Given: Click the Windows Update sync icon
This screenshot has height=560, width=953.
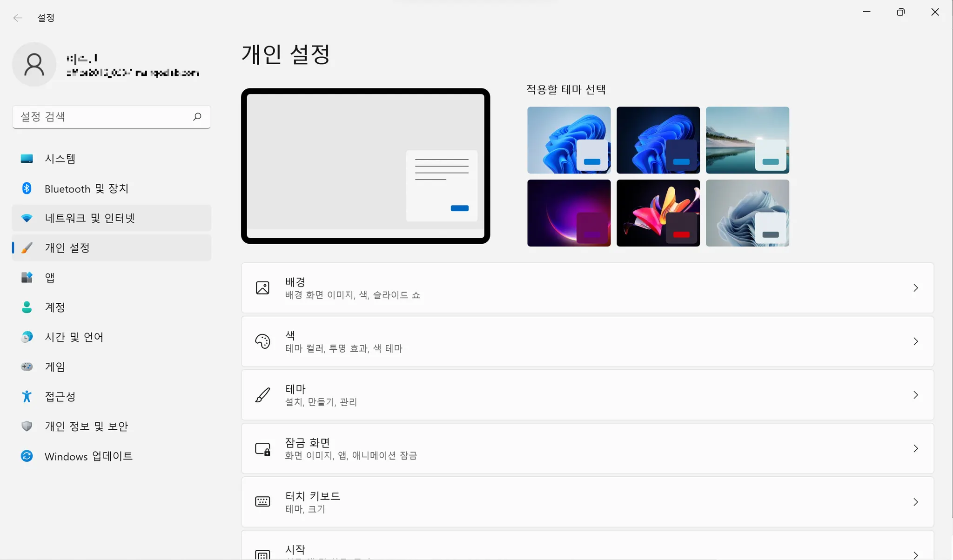Looking at the screenshot, I should click(x=27, y=456).
